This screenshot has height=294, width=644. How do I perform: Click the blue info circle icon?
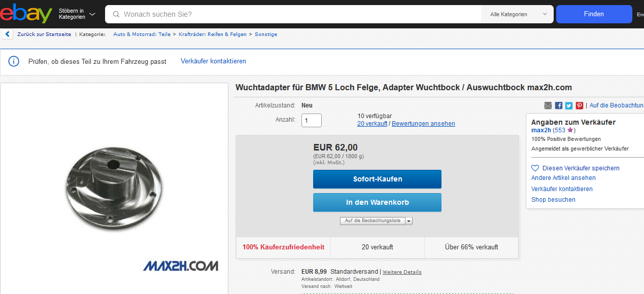point(14,61)
